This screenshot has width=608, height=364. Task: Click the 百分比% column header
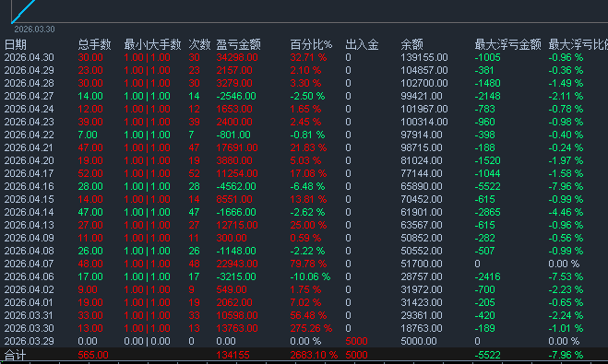(311, 45)
